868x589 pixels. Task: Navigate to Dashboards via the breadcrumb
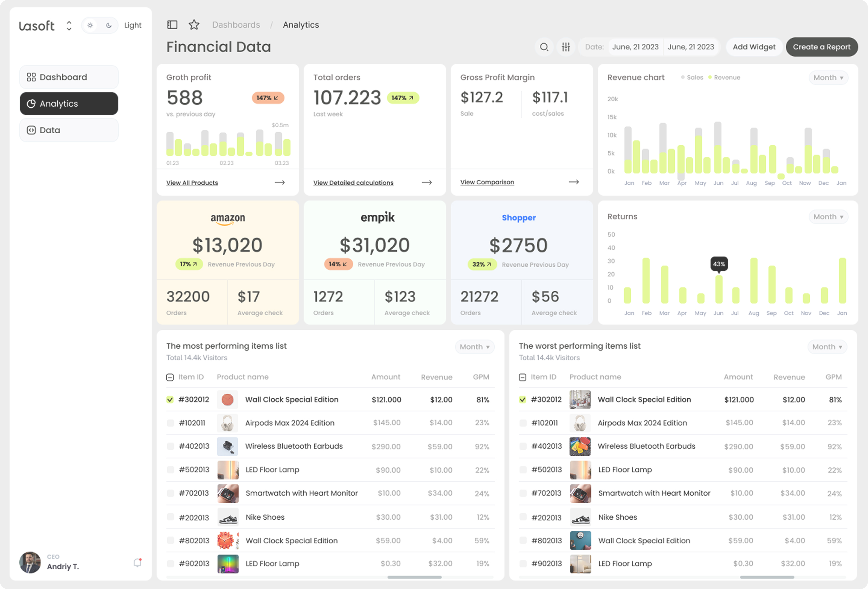(236, 25)
